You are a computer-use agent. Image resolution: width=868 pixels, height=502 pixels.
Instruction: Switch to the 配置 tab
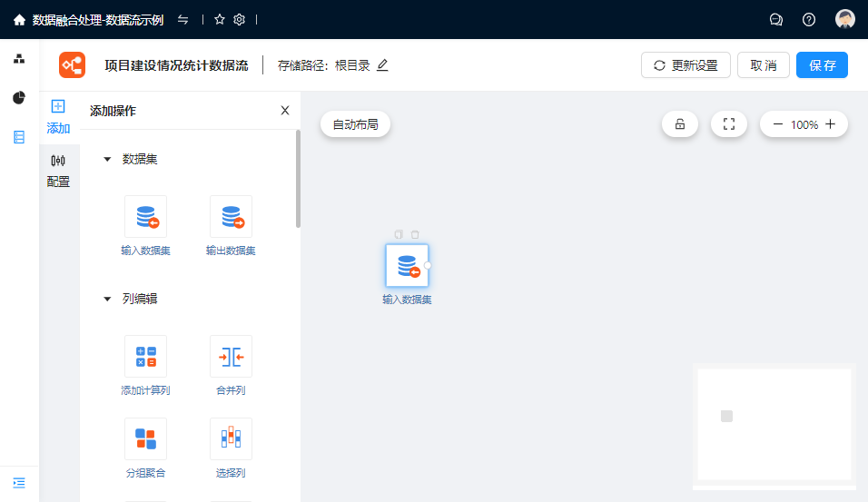coord(58,170)
